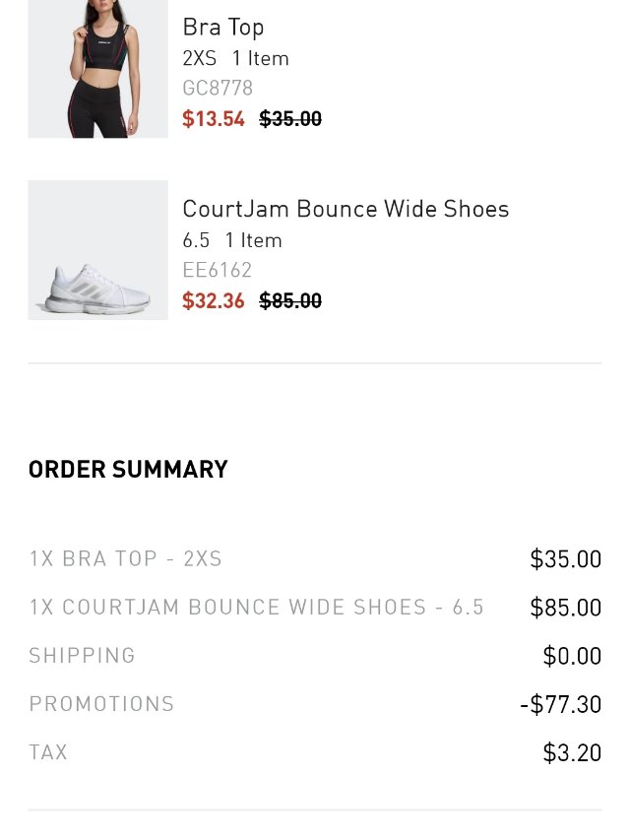The width and height of the screenshot is (630, 840).
Task: Click the $0.00 shipping amount
Action: pyautogui.click(x=572, y=656)
